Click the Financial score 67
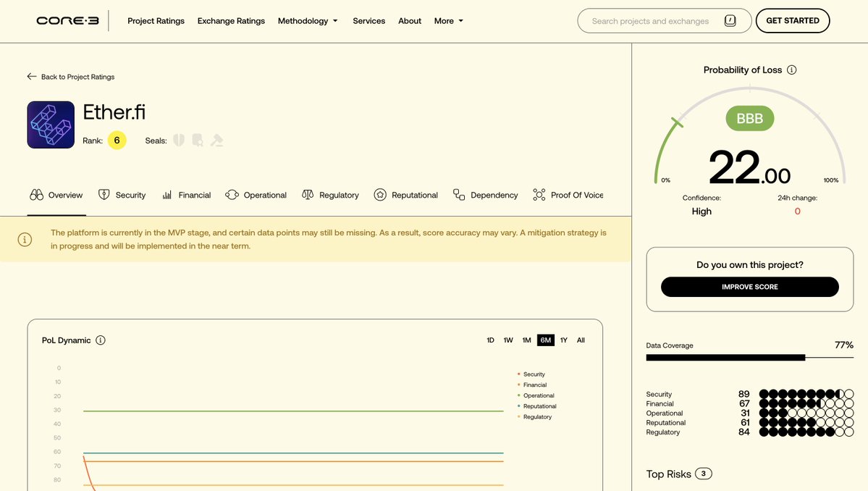This screenshot has height=491, width=868. coord(744,403)
